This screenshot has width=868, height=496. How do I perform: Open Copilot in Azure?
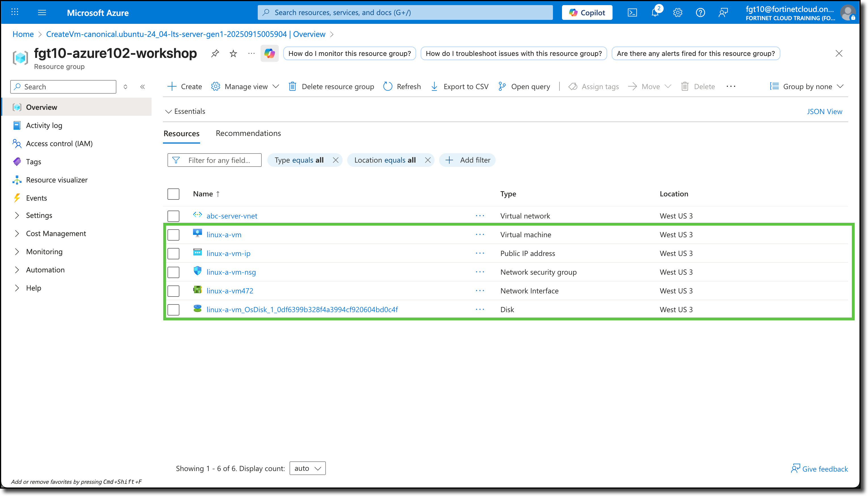coord(587,12)
